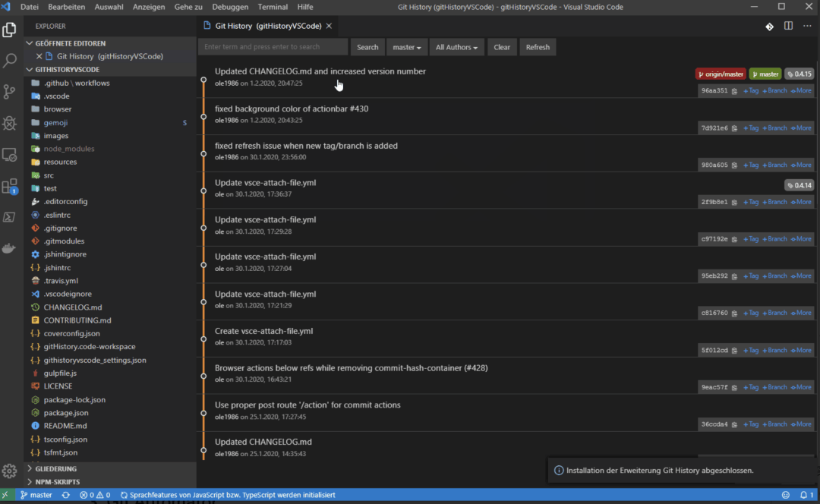
Task: Split the editor to the right
Action: pos(788,26)
